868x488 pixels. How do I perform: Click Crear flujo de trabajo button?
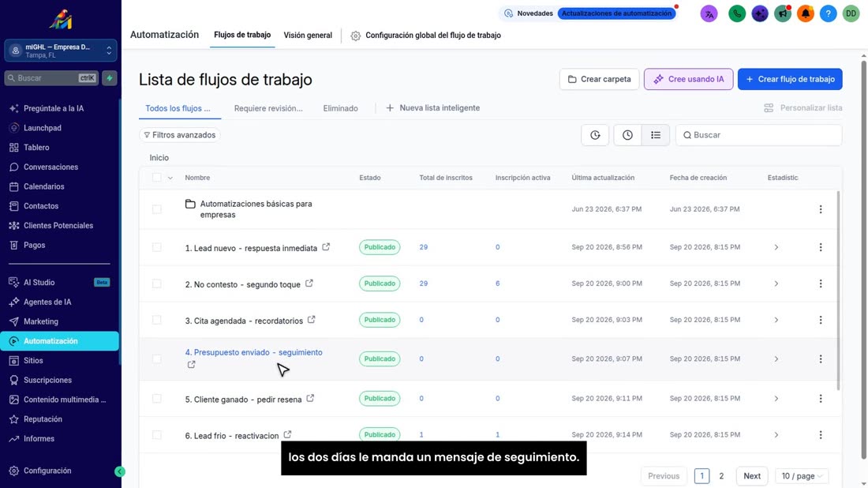(x=790, y=79)
